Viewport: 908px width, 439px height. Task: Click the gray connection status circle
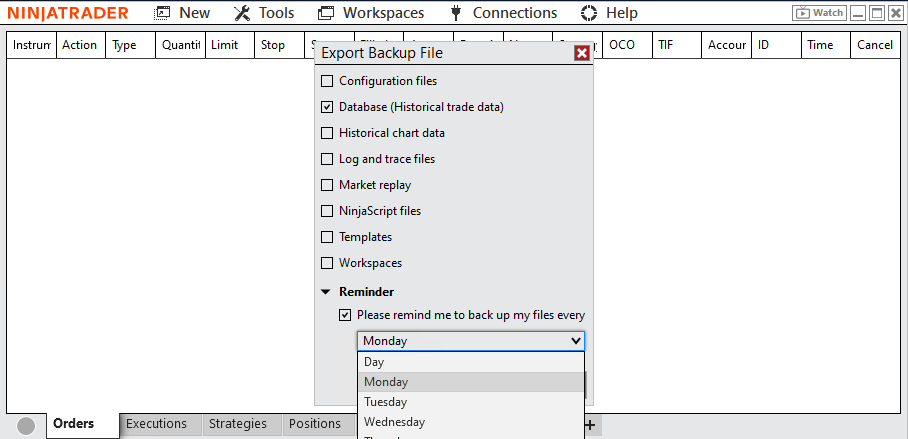click(x=27, y=425)
